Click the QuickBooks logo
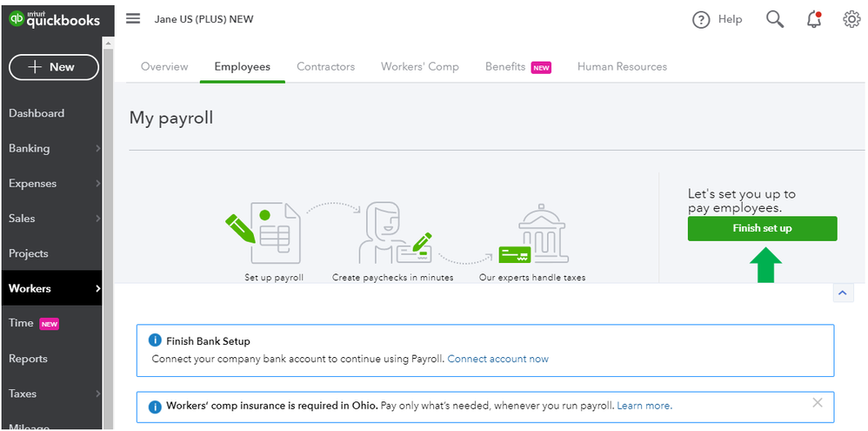The image size is (868, 431). pos(54,19)
